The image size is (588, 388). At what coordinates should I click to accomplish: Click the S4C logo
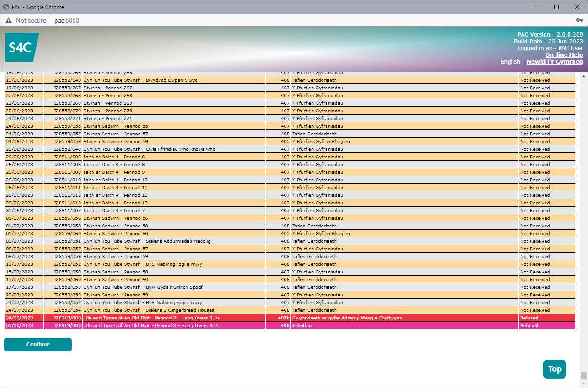22,47
